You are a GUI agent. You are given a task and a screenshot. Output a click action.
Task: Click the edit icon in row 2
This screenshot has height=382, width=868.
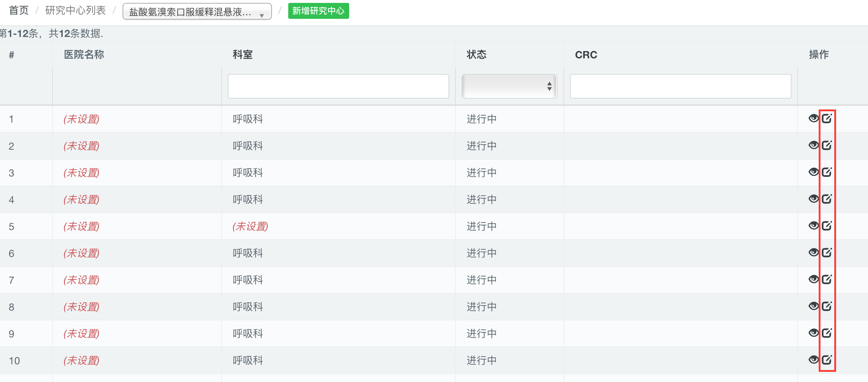[827, 145]
